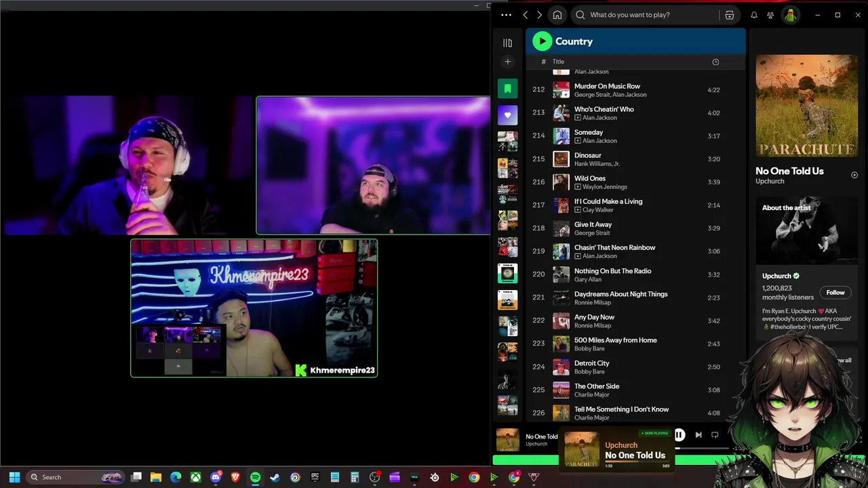Skip to next track

(698, 435)
